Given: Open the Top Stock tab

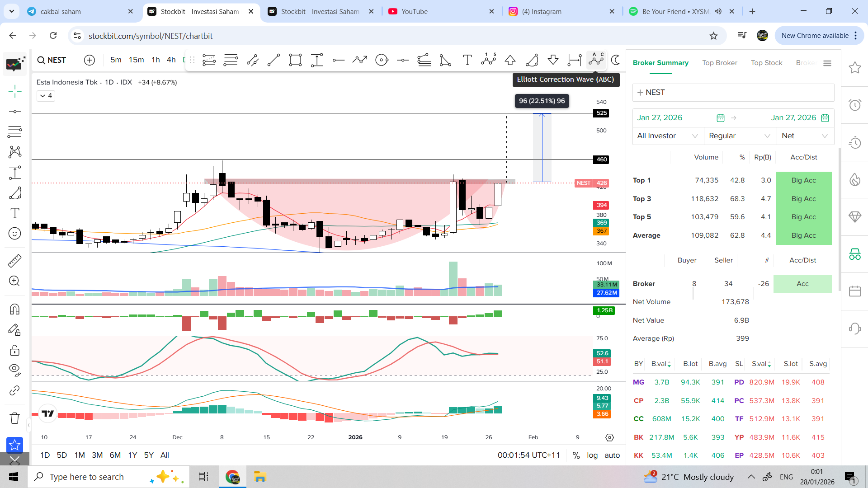Looking at the screenshot, I should pyautogui.click(x=766, y=63).
